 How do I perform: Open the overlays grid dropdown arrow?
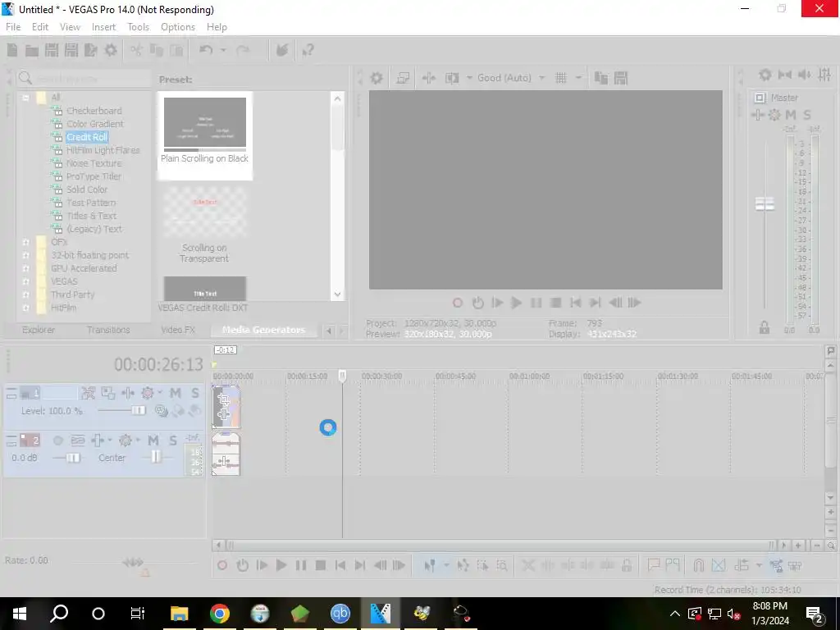(x=578, y=78)
